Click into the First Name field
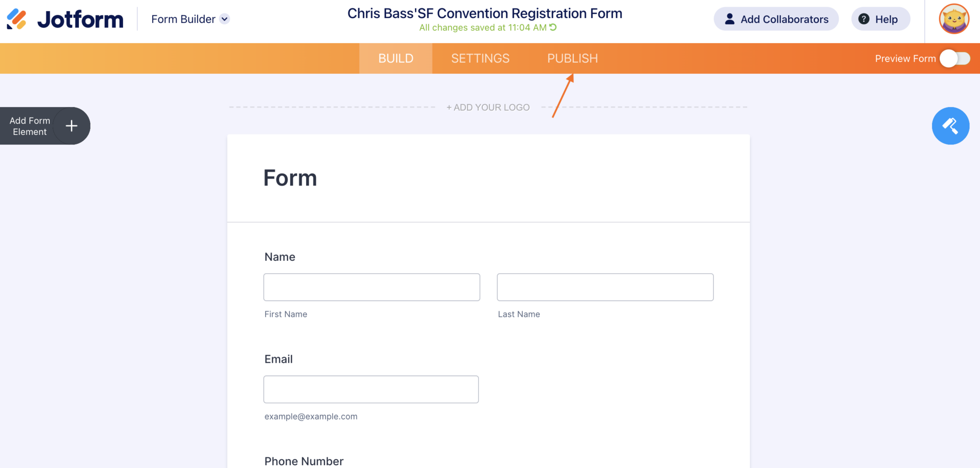Viewport: 980px width, 468px height. 372,287
